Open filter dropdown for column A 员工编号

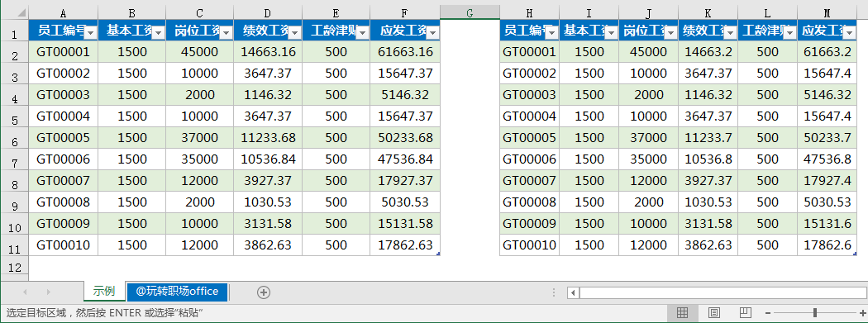point(90,34)
